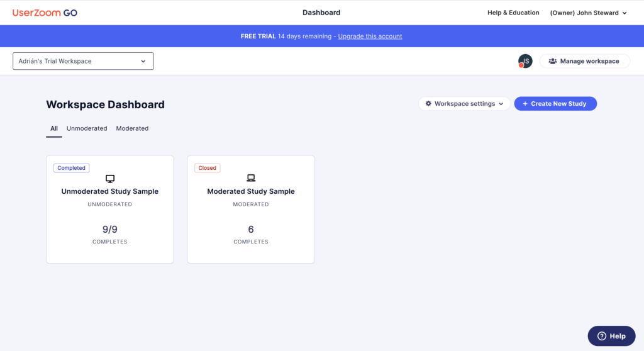Click the JS user avatar icon
The width and height of the screenshot is (644, 351).
coord(525,61)
